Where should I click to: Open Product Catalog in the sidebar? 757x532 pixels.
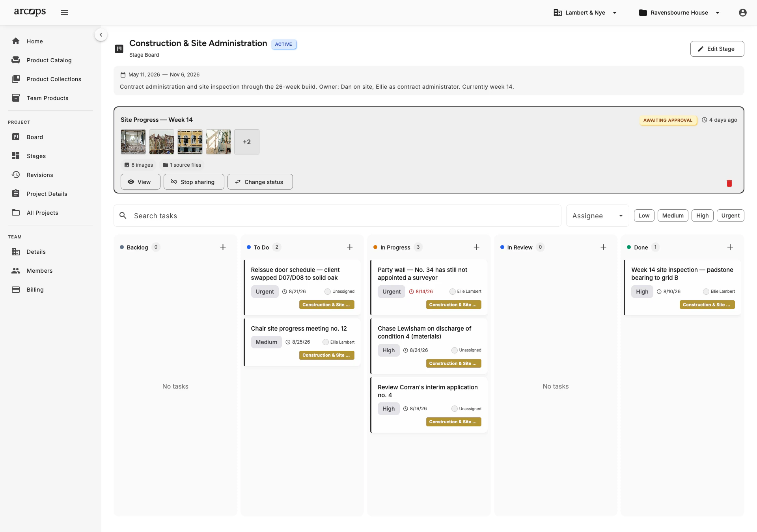[x=50, y=60]
